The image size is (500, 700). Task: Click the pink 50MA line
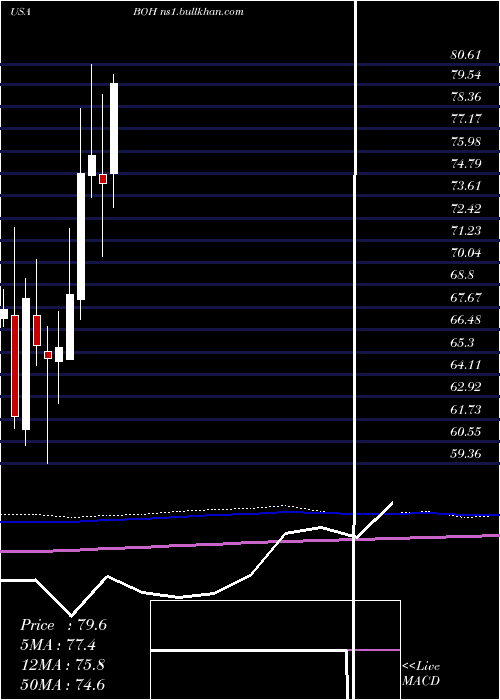(250, 543)
